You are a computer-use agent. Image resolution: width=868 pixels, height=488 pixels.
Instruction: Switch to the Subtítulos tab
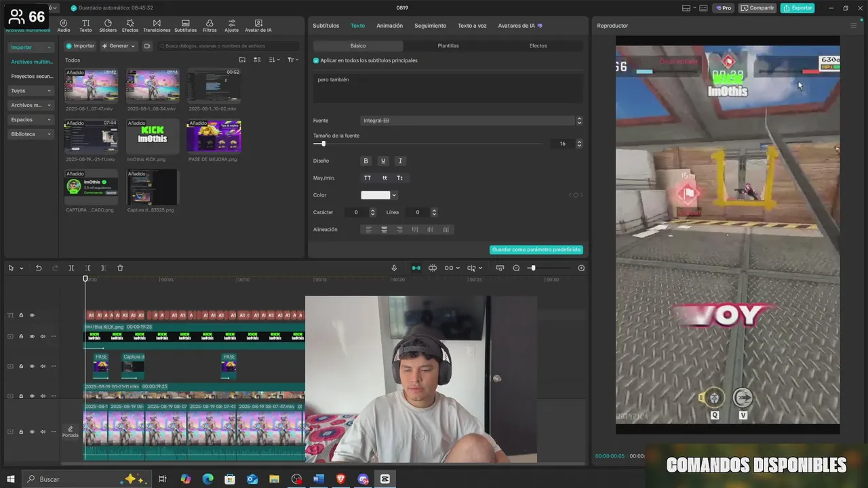coord(325,26)
